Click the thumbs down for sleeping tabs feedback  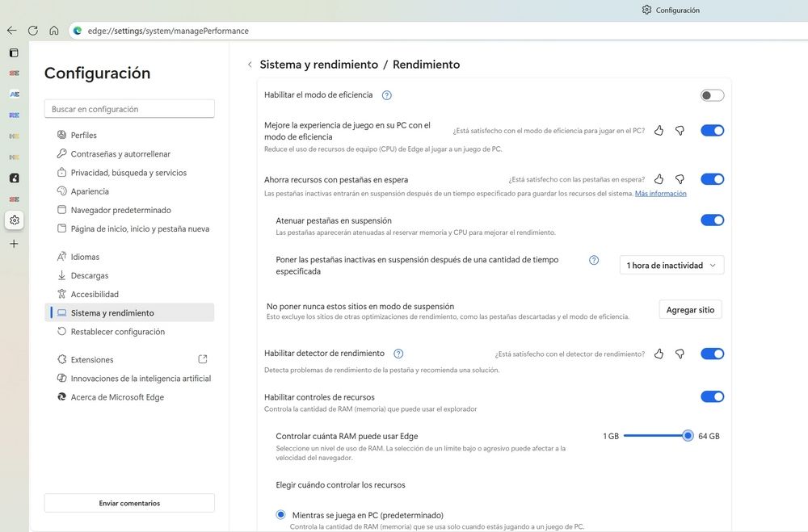pyautogui.click(x=680, y=179)
